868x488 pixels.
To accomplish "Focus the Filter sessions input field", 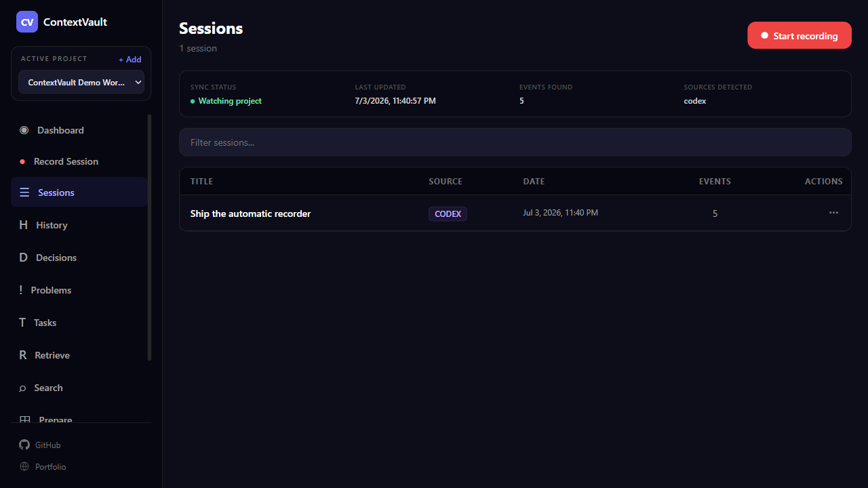I will [515, 142].
